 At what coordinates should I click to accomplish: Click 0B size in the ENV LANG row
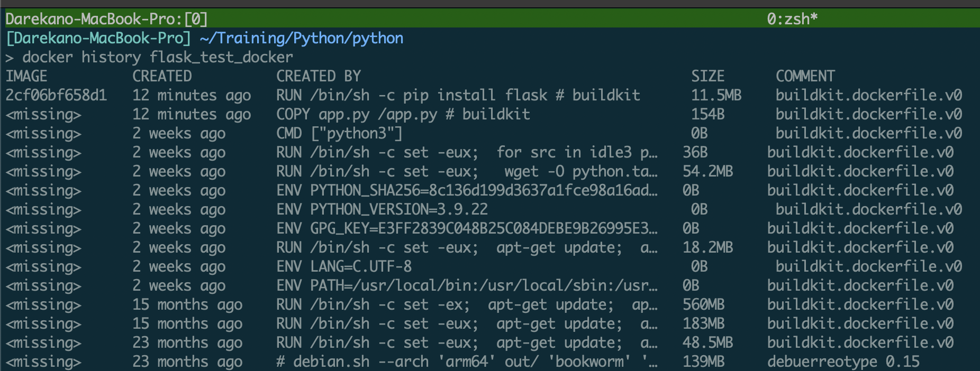tap(700, 266)
